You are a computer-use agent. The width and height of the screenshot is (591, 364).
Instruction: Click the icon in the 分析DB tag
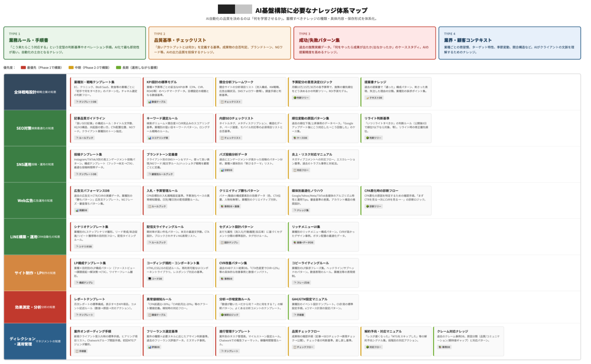coord(222,170)
